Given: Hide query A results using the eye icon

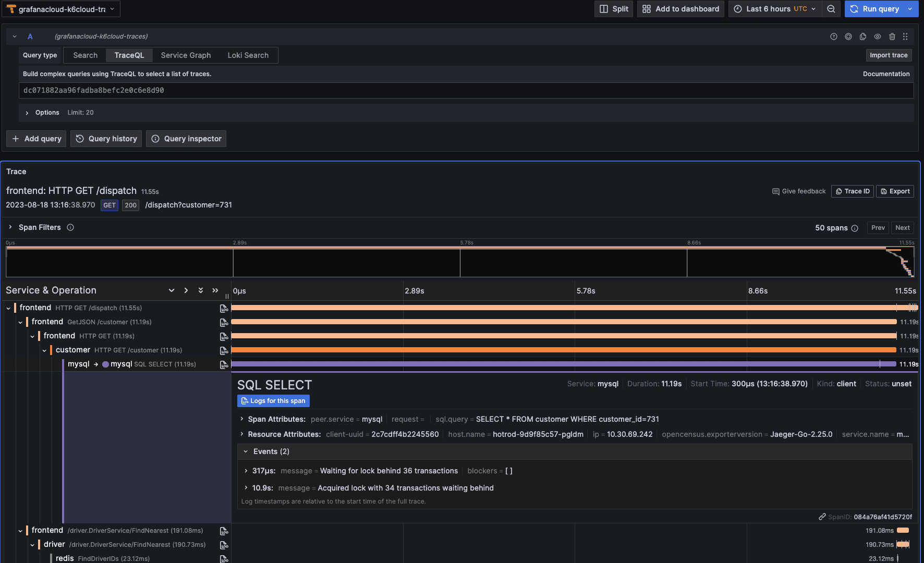Looking at the screenshot, I should (878, 36).
